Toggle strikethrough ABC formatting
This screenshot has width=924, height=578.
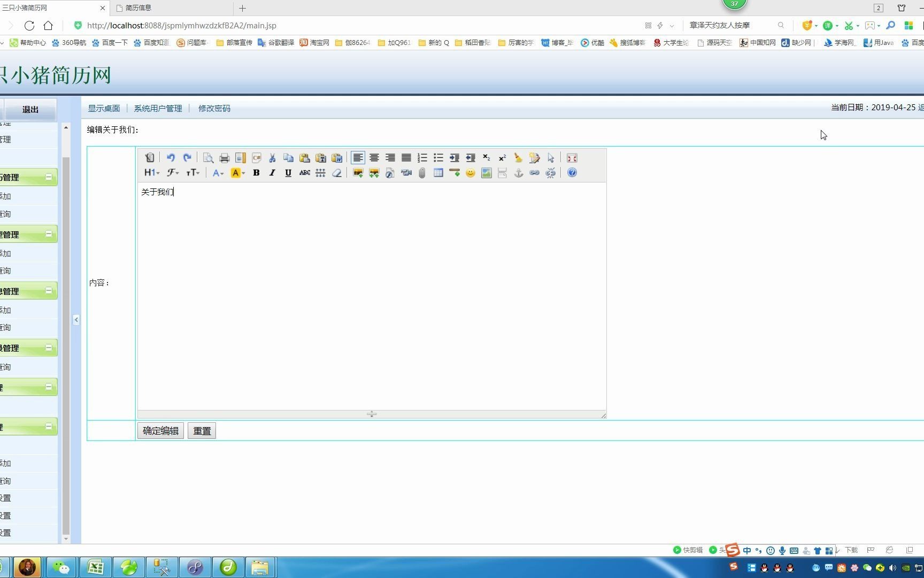(x=304, y=173)
